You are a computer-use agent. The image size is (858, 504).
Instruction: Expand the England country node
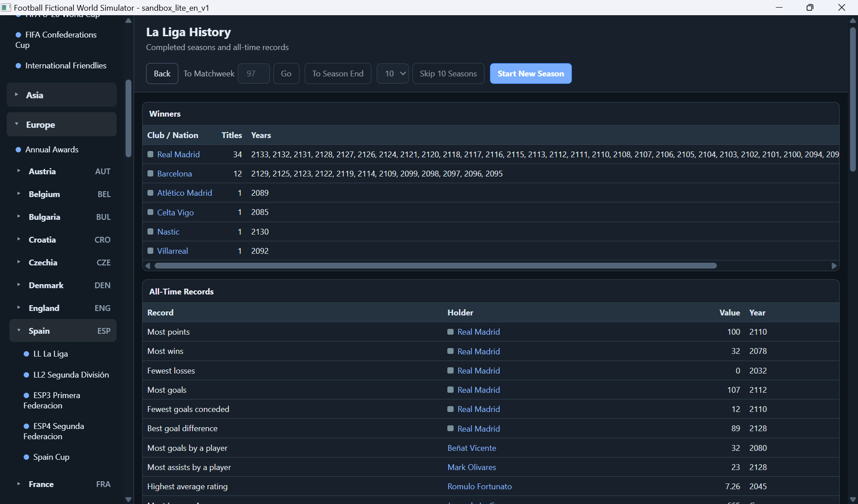[63, 308]
